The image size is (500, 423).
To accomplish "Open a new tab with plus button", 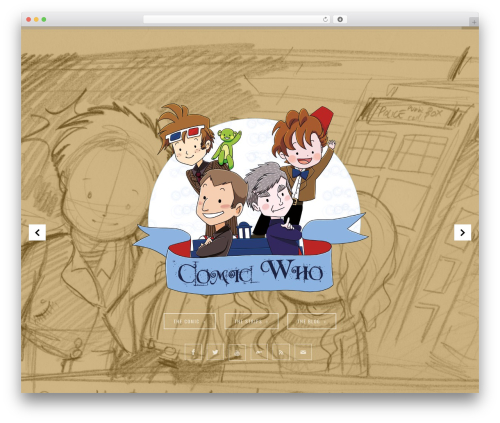I will tap(474, 22).
